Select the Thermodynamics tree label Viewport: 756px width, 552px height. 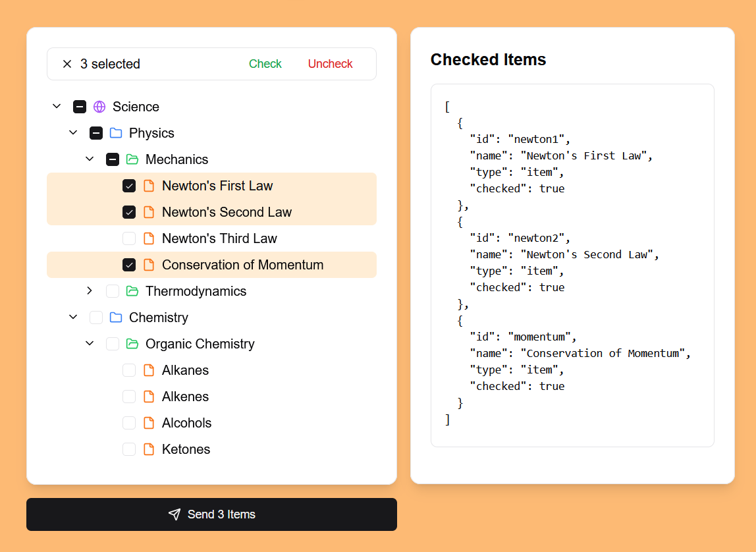tap(196, 290)
